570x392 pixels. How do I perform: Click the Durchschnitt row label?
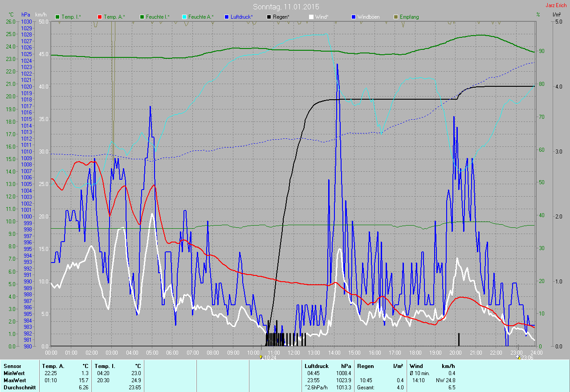click(18, 388)
